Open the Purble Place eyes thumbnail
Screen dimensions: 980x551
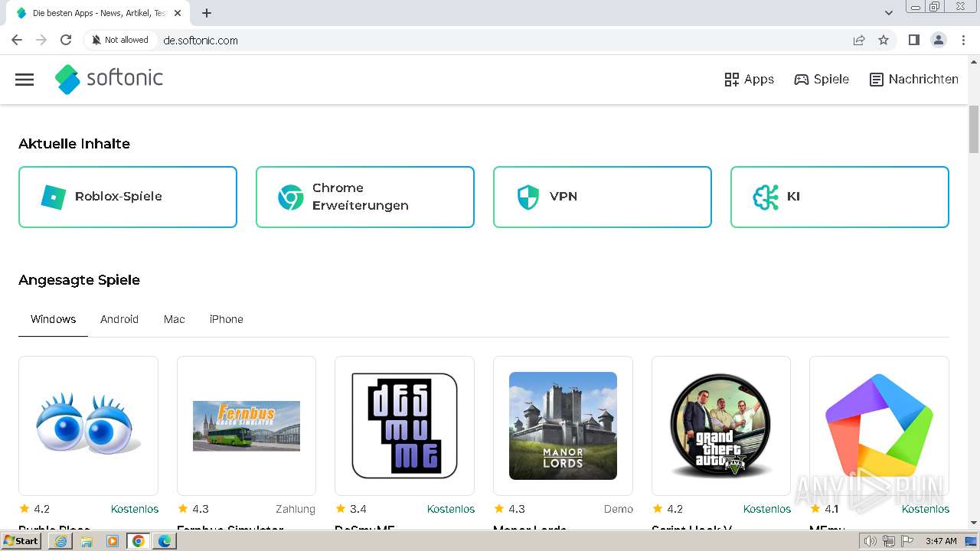88,425
